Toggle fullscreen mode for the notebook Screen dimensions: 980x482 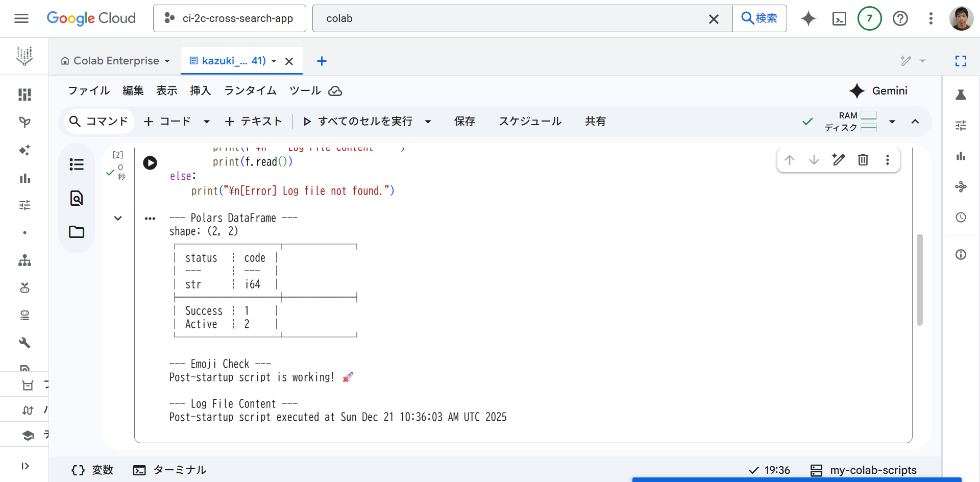pyautogui.click(x=961, y=61)
